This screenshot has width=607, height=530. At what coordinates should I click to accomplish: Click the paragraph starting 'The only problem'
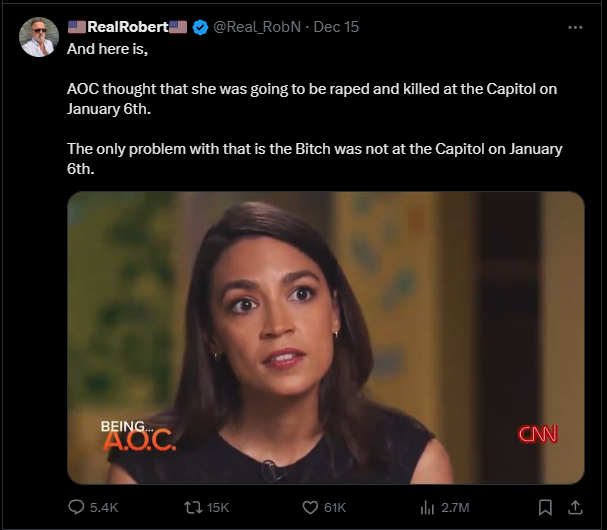(x=314, y=158)
